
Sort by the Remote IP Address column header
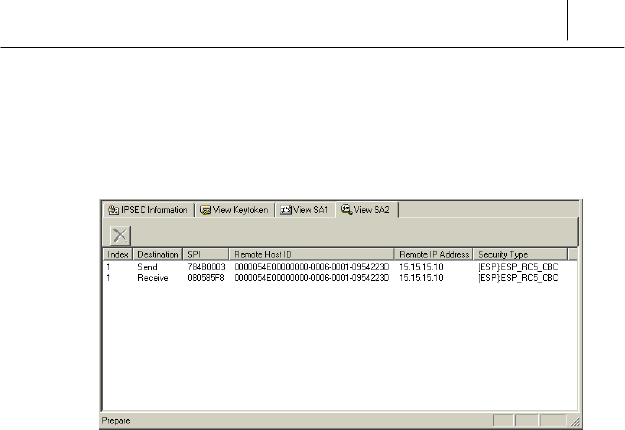(x=434, y=254)
